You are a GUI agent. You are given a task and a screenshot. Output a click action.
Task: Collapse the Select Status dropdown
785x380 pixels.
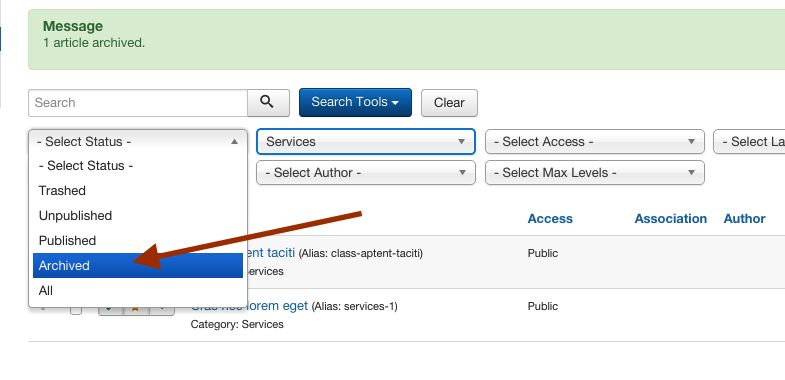[x=138, y=142]
